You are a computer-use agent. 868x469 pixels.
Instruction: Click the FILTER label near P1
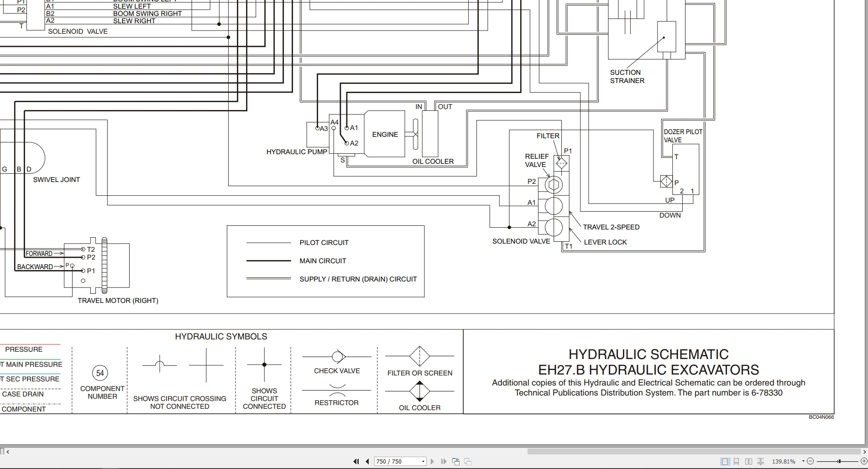[548, 136]
